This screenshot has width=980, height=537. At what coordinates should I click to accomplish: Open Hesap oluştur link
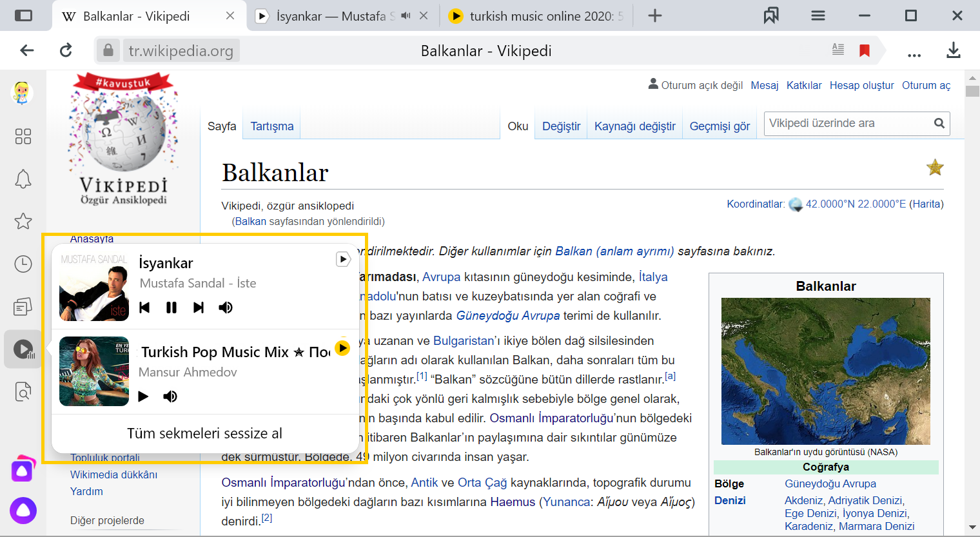coord(861,85)
